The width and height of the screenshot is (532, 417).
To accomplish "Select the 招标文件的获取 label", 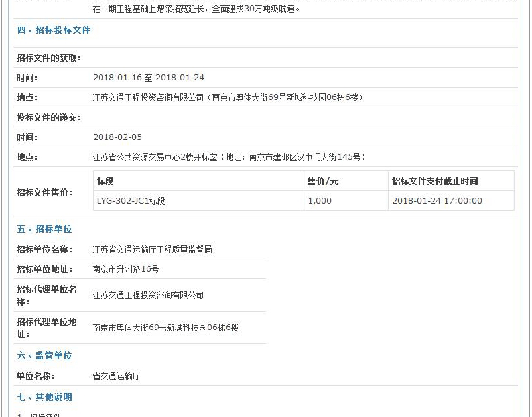I will pos(48,58).
